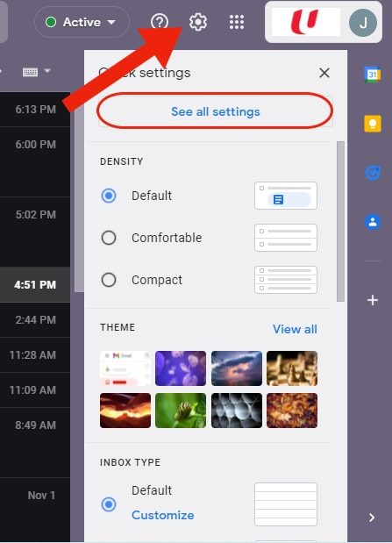
Task: Choose the default light Gmail theme
Action: (x=125, y=368)
